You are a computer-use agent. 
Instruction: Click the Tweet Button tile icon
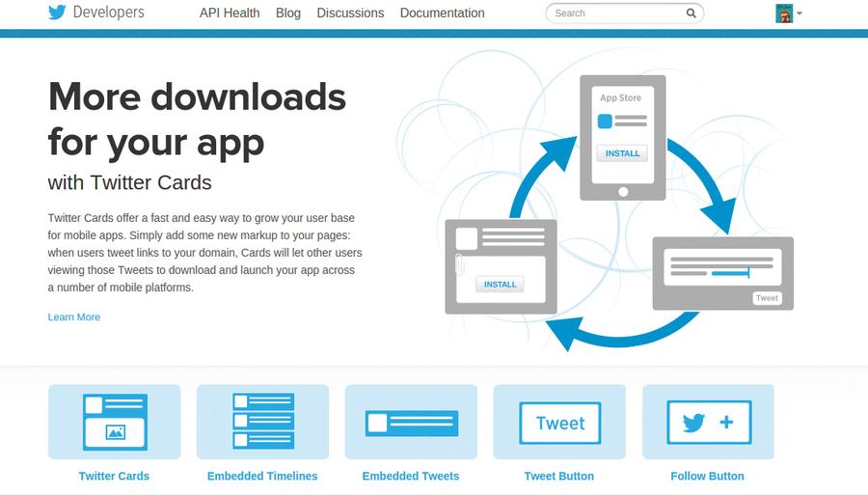559,422
